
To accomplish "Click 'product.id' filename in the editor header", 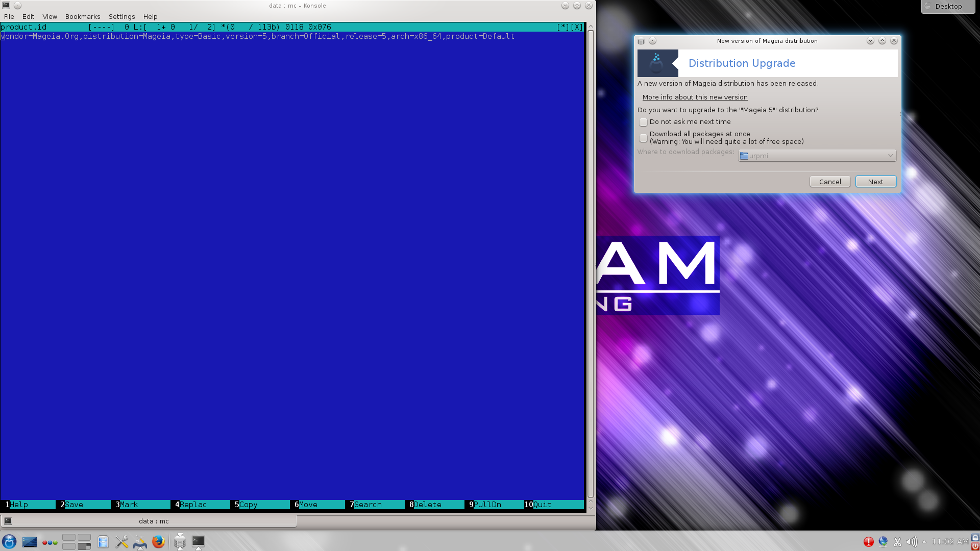I will (23, 27).
